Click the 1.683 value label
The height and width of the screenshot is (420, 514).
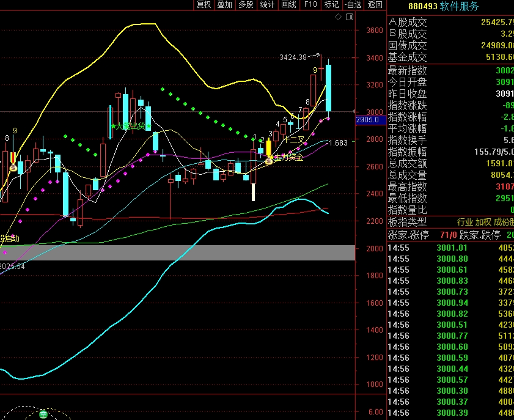(x=339, y=143)
